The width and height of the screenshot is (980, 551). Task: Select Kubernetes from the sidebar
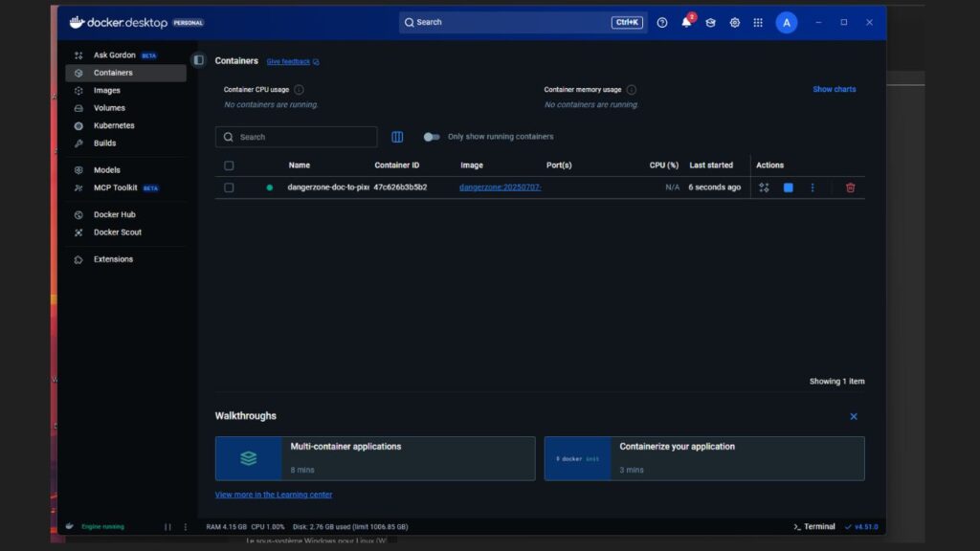pos(113,125)
